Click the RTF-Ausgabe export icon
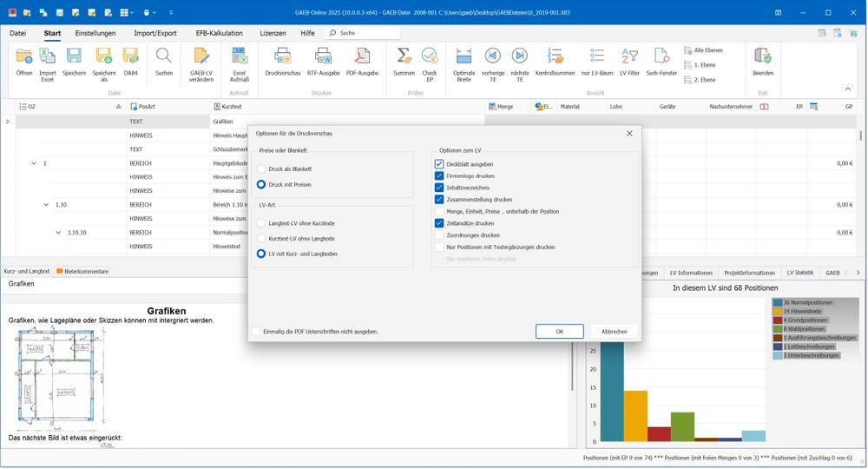Screen dimensions: 868x469 click(x=323, y=57)
